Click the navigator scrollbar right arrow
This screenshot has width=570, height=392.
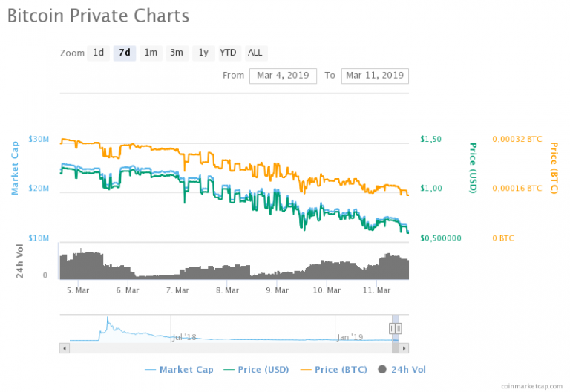pos(404,347)
